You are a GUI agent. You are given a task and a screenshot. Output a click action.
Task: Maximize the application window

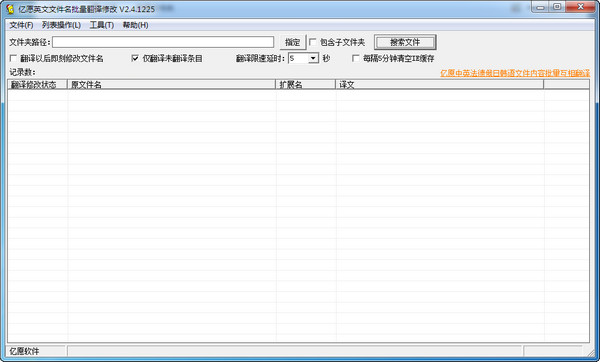pyautogui.click(x=557, y=7)
